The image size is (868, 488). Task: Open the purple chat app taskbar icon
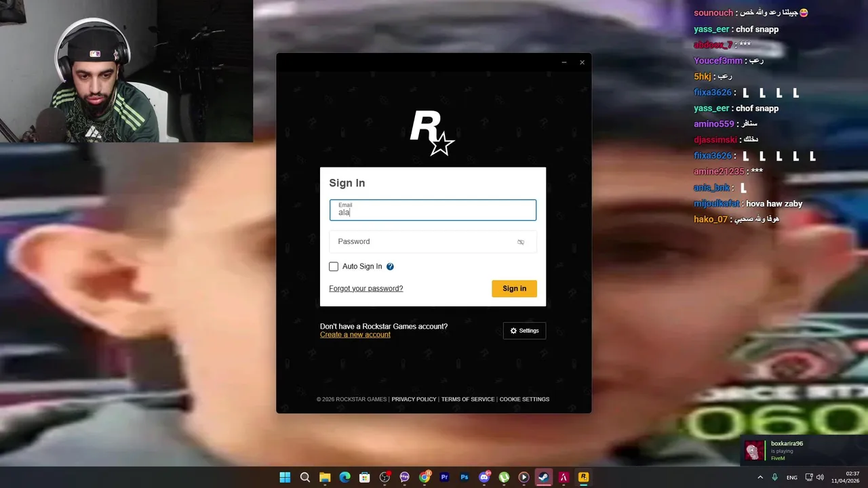pyautogui.click(x=405, y=477)
